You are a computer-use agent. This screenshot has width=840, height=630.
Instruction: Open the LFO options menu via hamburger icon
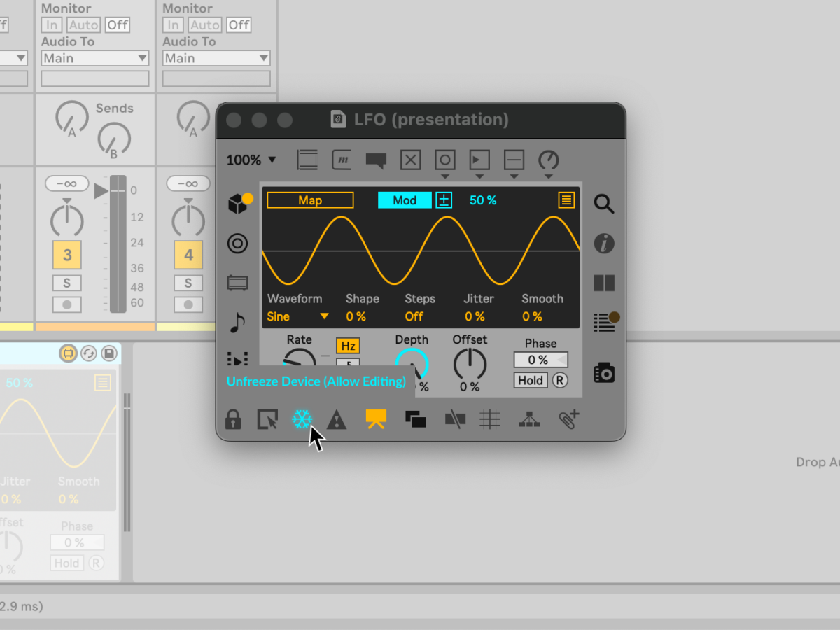(565, 200)
